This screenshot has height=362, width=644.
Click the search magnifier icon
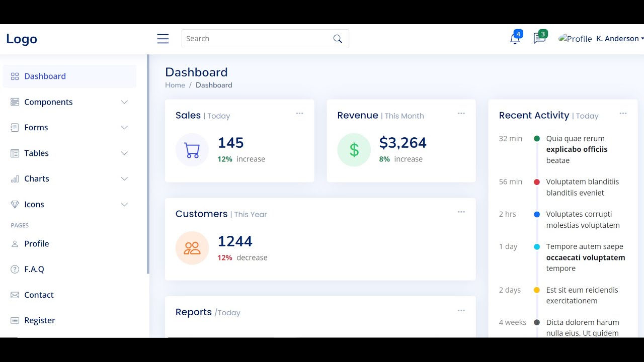(x=338, y=39)
